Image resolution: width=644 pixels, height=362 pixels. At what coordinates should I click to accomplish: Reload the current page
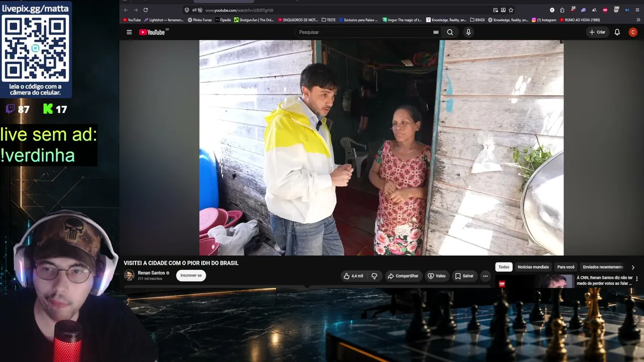(x=145, y=10)
